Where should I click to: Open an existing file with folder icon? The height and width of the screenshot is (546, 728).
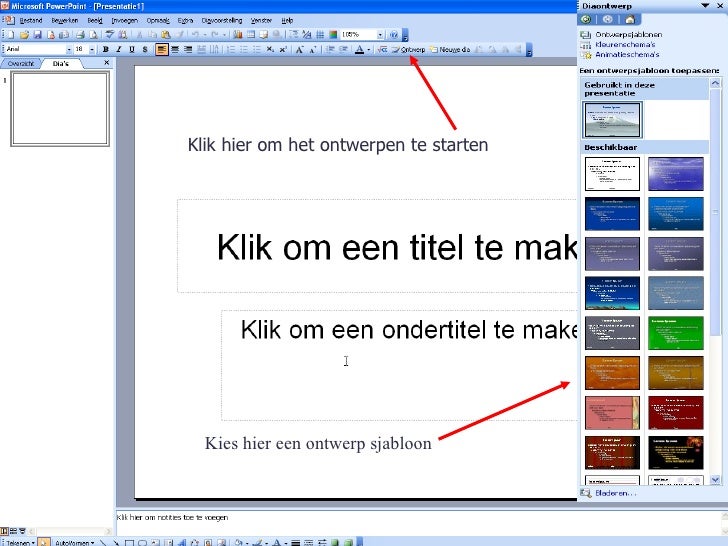(x=24, y=35)
